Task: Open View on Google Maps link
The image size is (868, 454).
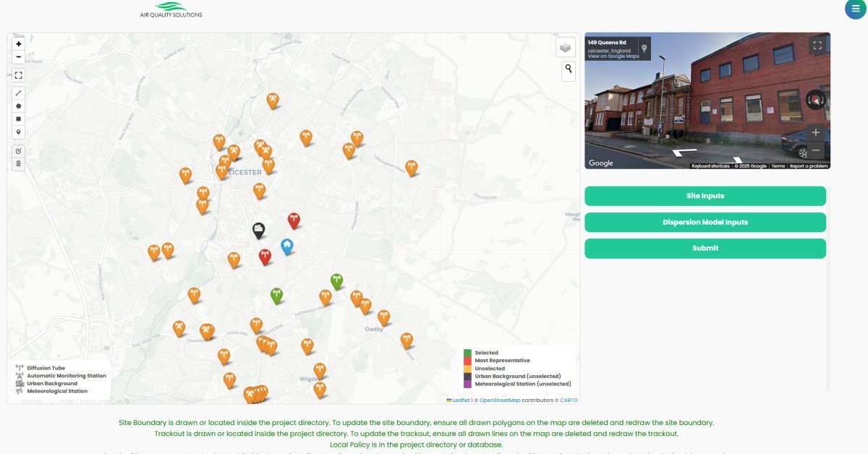Action: (x=613, y=56)
